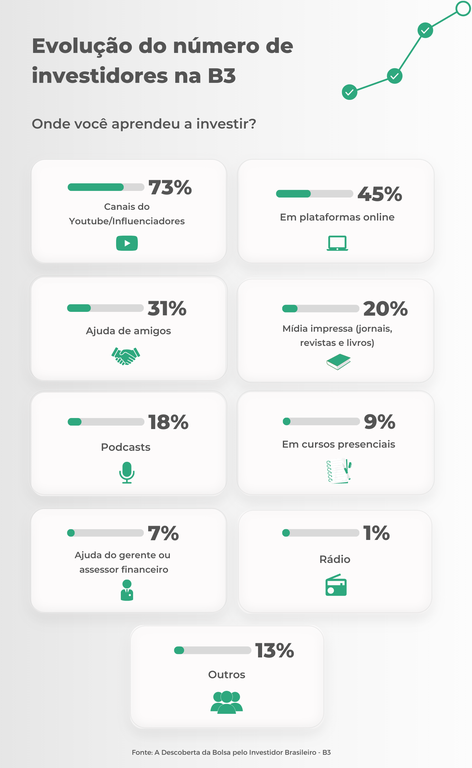
Task: Click the Fonte source text at bottom
Action: point(231,752)
